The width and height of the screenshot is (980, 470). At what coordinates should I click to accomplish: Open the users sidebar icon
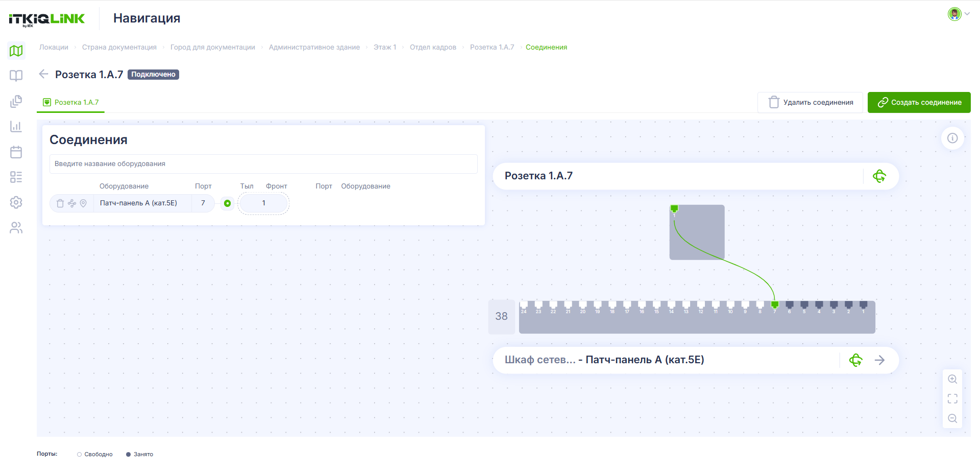16,228
